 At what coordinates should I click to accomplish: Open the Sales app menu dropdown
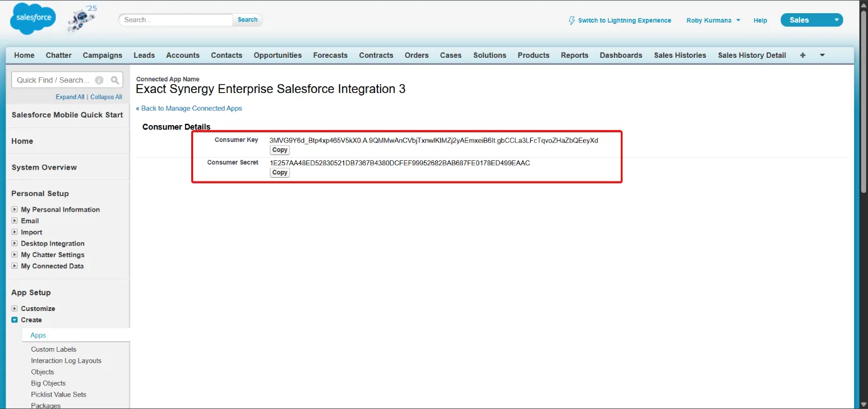[x=811, y=20]
